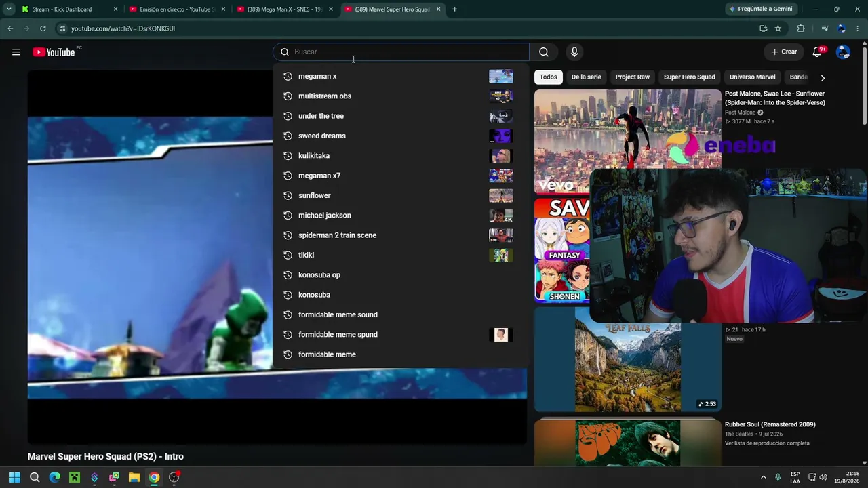868x488 pixels.
Task: Choose the sweed dreams suggestion
Action: pyautogui.click(x=400, y=136)
